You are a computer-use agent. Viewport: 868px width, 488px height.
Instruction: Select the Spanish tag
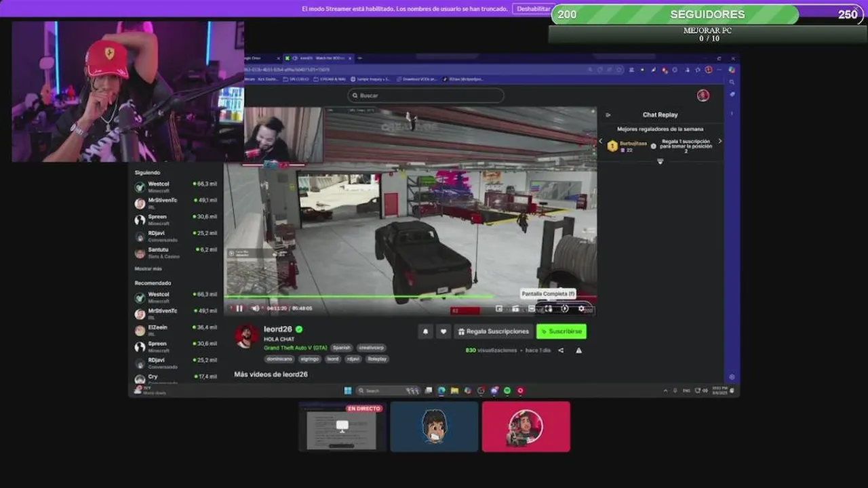click(x=342, y=348)
